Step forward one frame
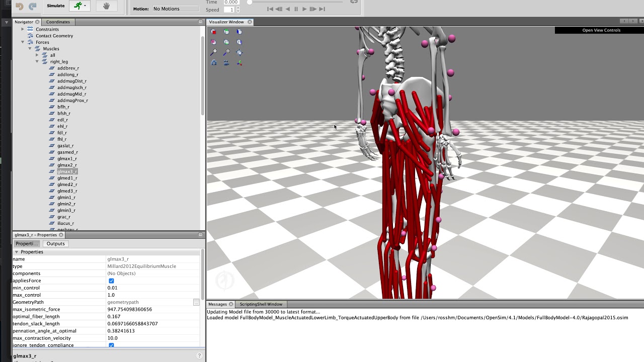Viewport: 644px width, 362px height. coord(313,9)
